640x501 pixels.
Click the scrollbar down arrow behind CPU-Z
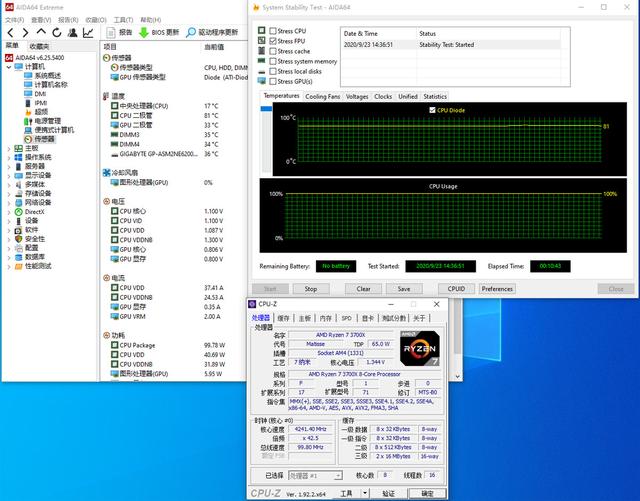458,376
